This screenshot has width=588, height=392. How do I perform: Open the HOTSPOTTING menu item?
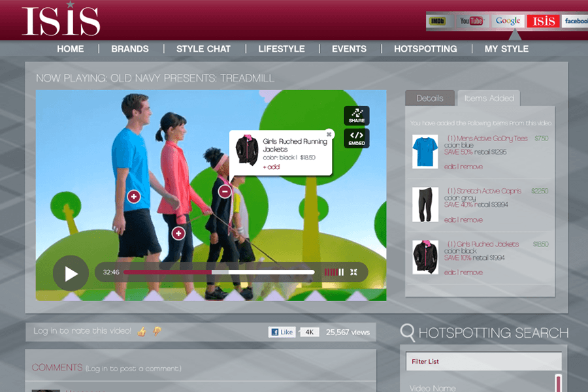(425, 49)
